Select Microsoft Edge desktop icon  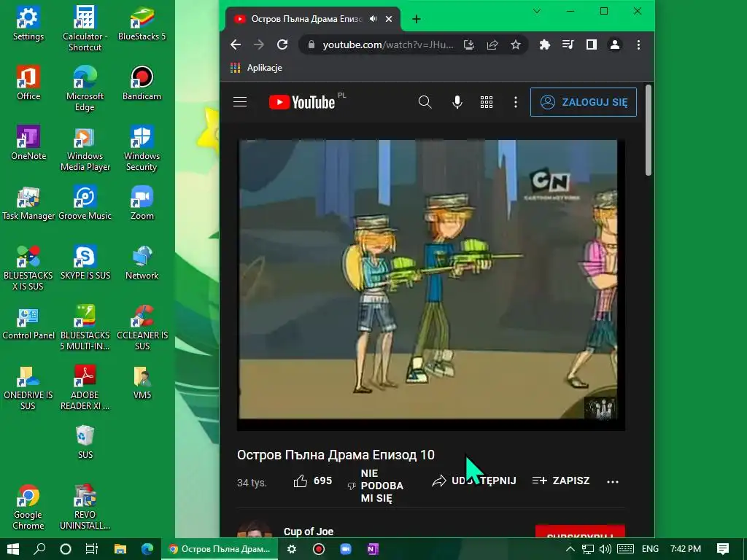[85, 88]
